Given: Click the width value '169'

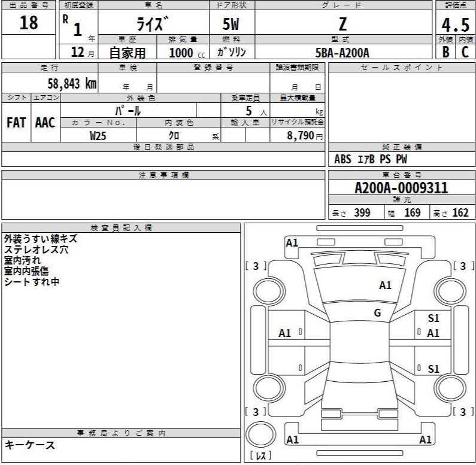Looking at the screenshot, I should [413, 212].
